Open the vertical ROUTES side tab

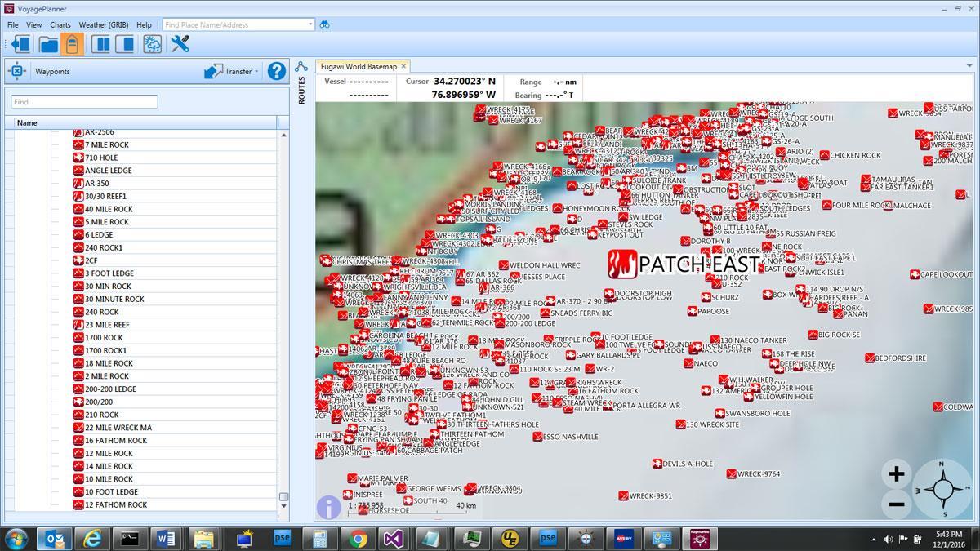click(x=301, y=91)
